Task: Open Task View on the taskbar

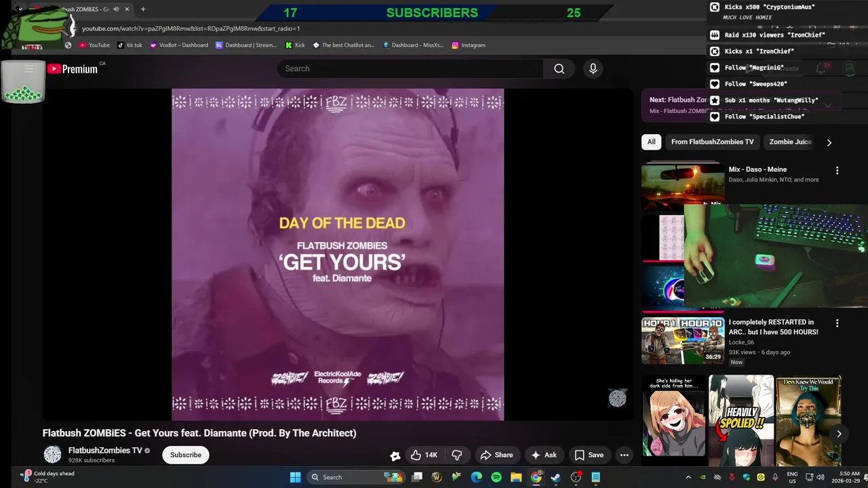Action: [417, 477]
